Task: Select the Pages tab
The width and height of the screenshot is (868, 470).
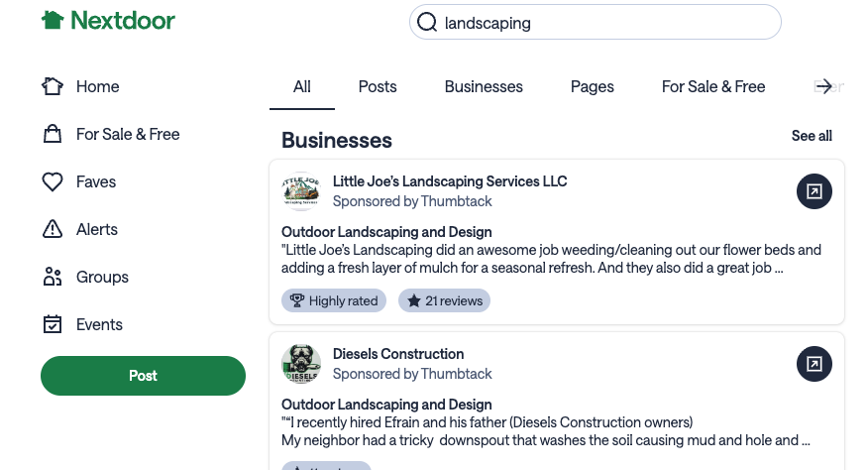Action: click(x=593, y=86)
